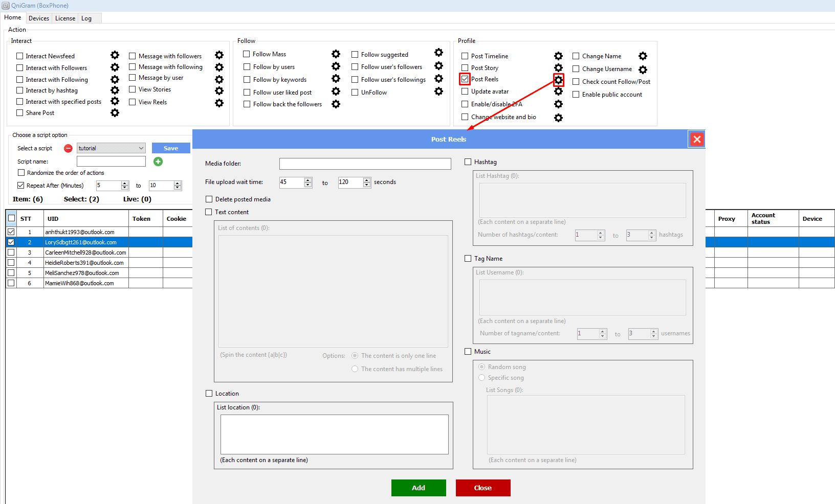Viewport: 835px width, 504px height.
Task: Enable the Hashtag checkbox
Action: (468, 162)
